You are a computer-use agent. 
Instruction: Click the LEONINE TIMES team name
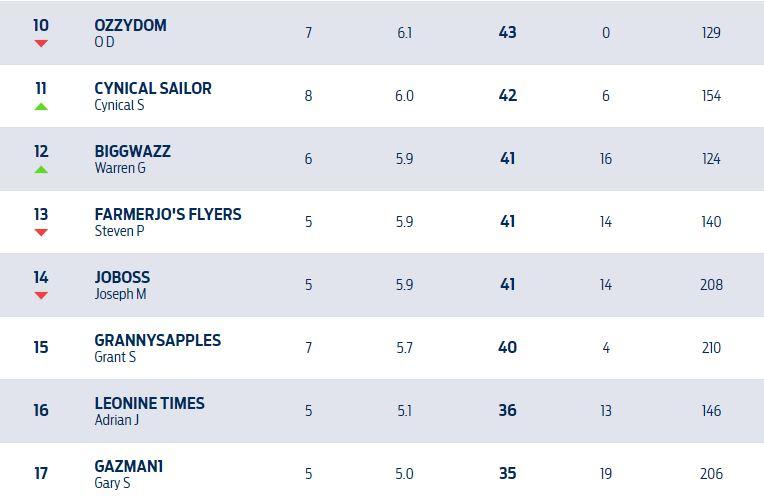[149, 403]
